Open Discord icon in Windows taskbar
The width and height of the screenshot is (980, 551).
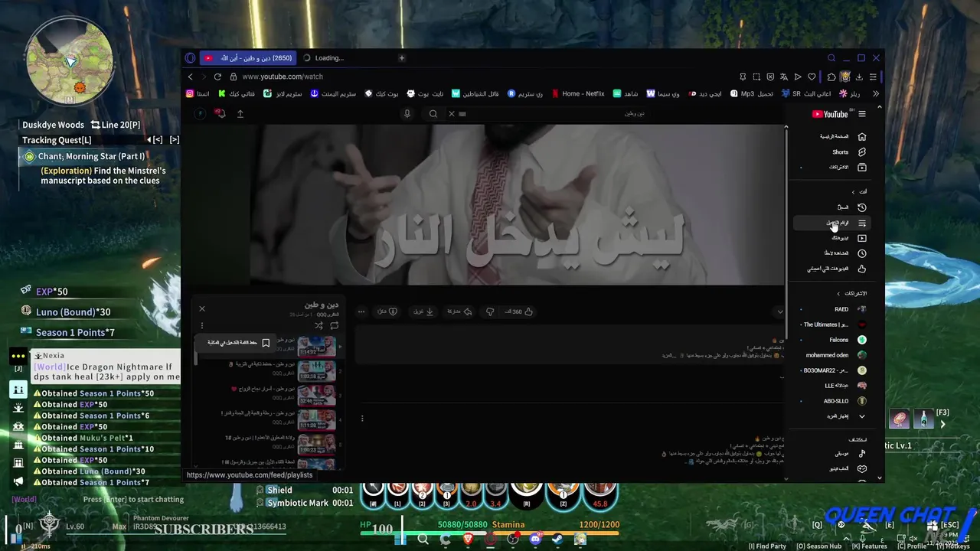[x=535, y=540]
